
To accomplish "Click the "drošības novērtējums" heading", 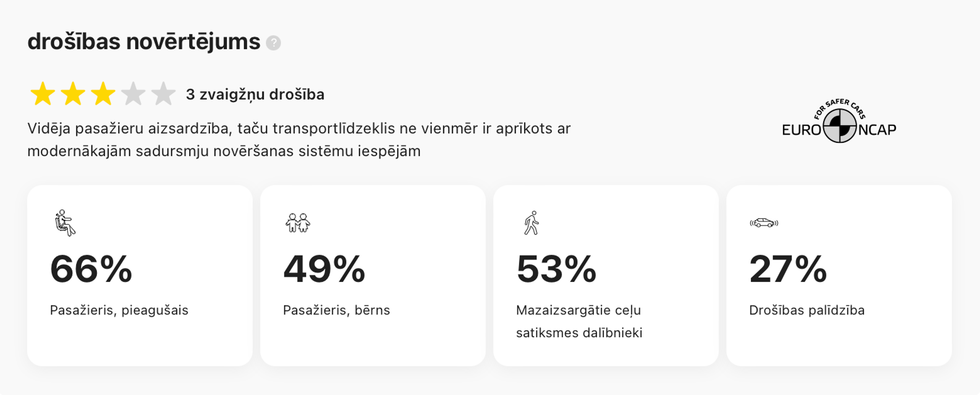I will tap(144, 42).
